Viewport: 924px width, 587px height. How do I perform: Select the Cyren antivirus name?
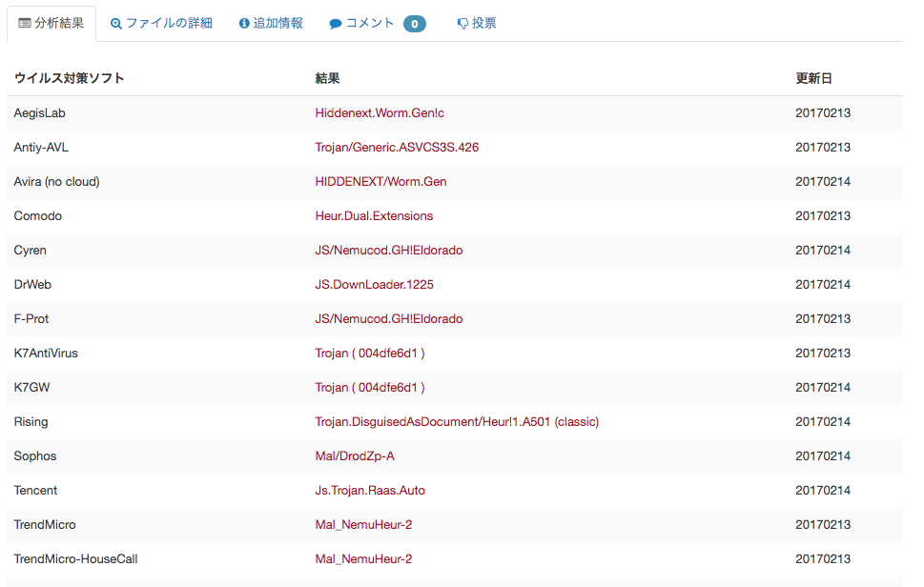pos(31,251)
